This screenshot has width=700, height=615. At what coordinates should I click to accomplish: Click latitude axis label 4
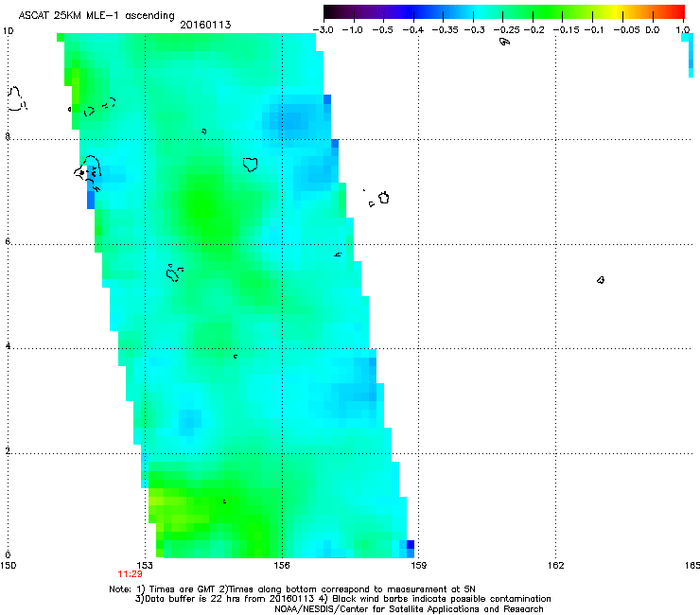tap(8, 345)
